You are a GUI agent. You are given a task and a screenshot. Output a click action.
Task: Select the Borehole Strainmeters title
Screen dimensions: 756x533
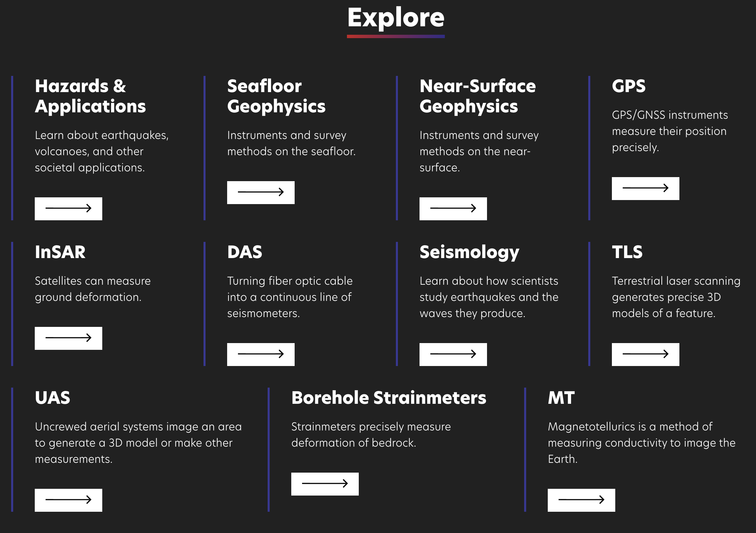click(x=389, y=397)
